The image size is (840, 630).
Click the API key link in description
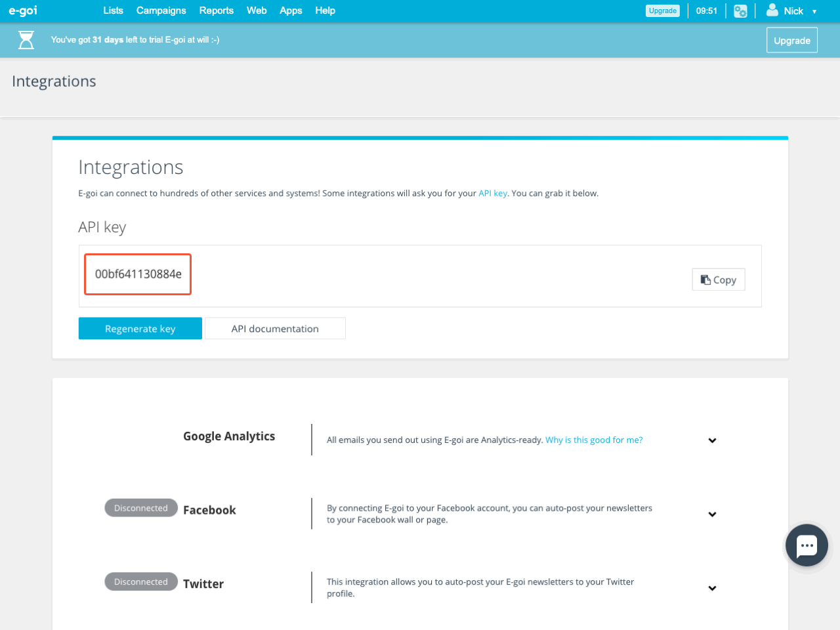coord(493,193)
